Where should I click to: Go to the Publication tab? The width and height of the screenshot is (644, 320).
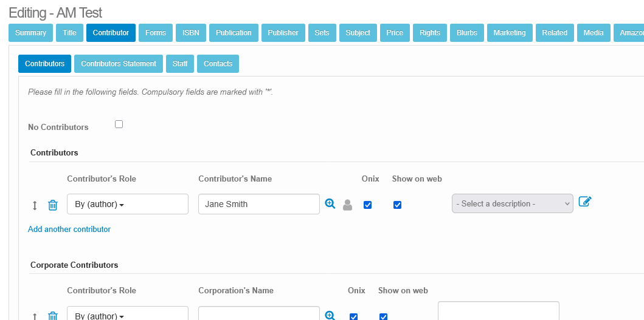[234, 33]
